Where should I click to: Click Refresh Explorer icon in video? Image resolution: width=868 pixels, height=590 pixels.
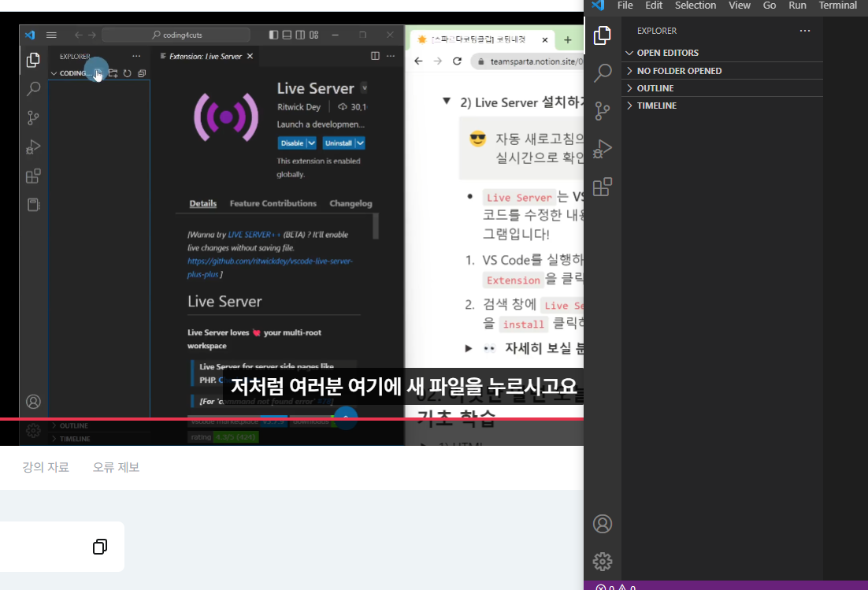point(128,73)
